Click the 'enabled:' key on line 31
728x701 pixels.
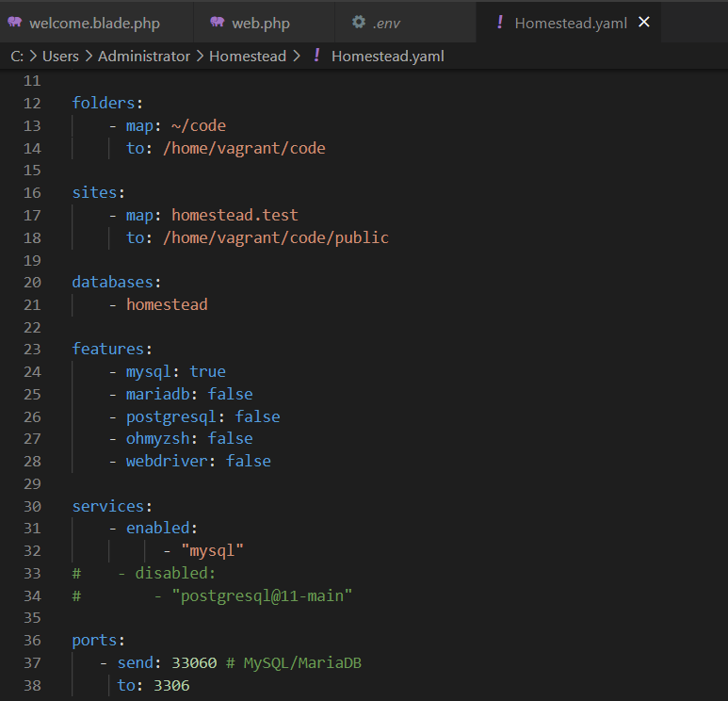162,529
